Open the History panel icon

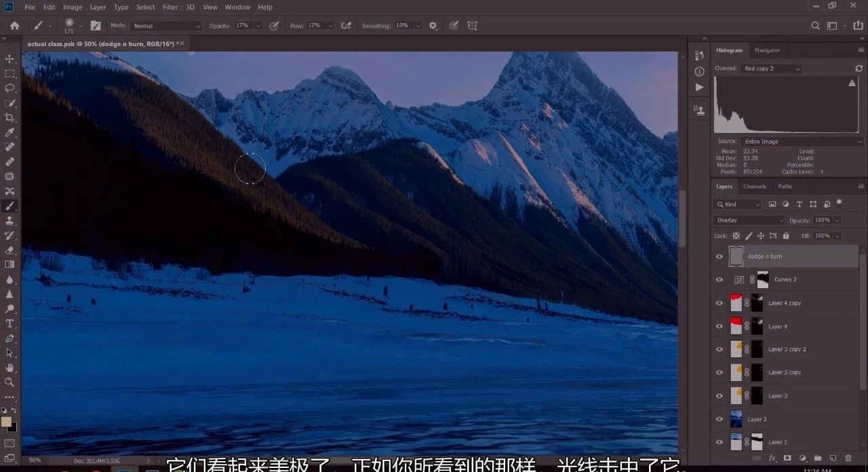699,55
